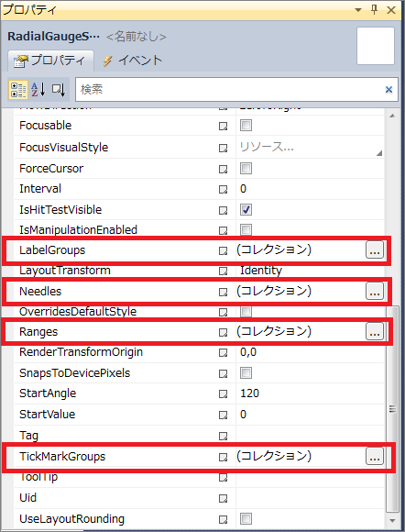The height and width of the screenshot is (532, 405).
Task: Sort properties alphabetically A-Z icon
Action: coord(38,90)
